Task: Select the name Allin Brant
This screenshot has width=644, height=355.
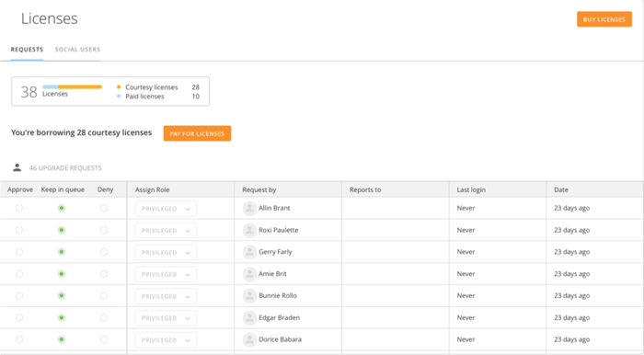Action: [x=274, y=208]
